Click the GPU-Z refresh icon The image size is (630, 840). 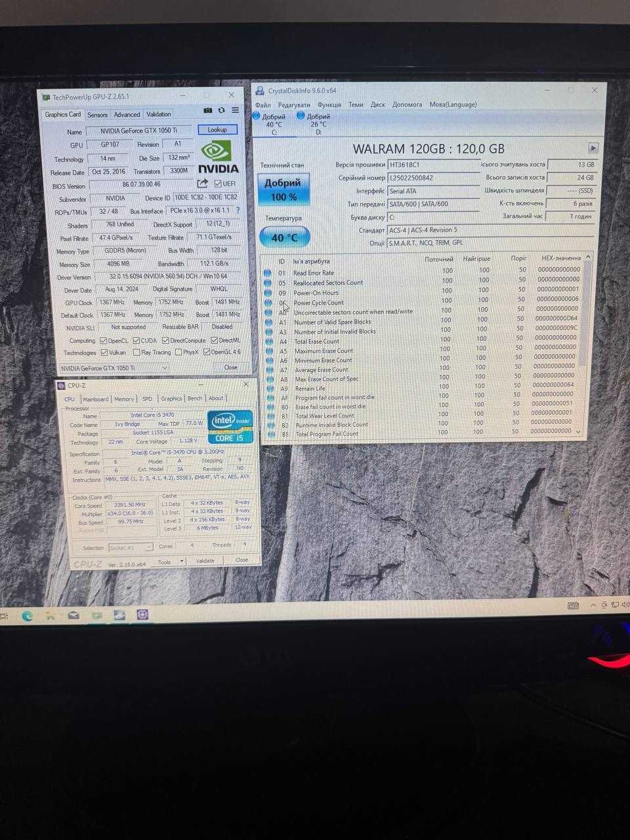click(222, 110)
